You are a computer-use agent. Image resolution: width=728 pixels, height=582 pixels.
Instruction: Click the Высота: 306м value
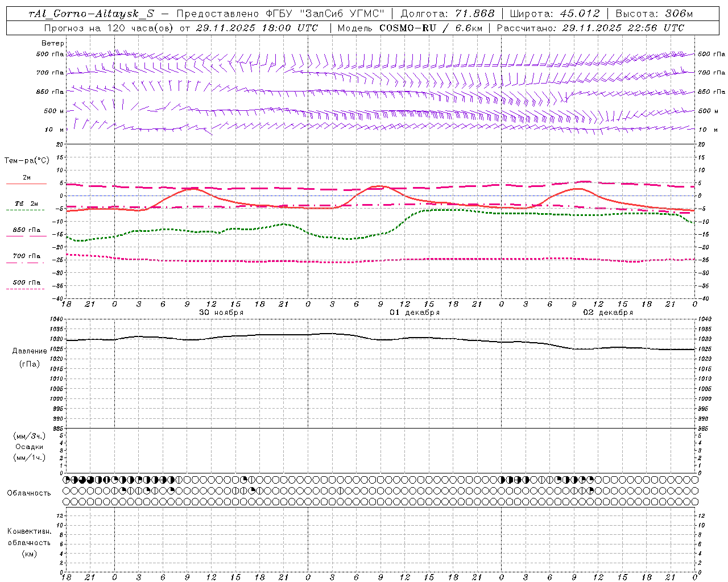[x=654, y=14]
